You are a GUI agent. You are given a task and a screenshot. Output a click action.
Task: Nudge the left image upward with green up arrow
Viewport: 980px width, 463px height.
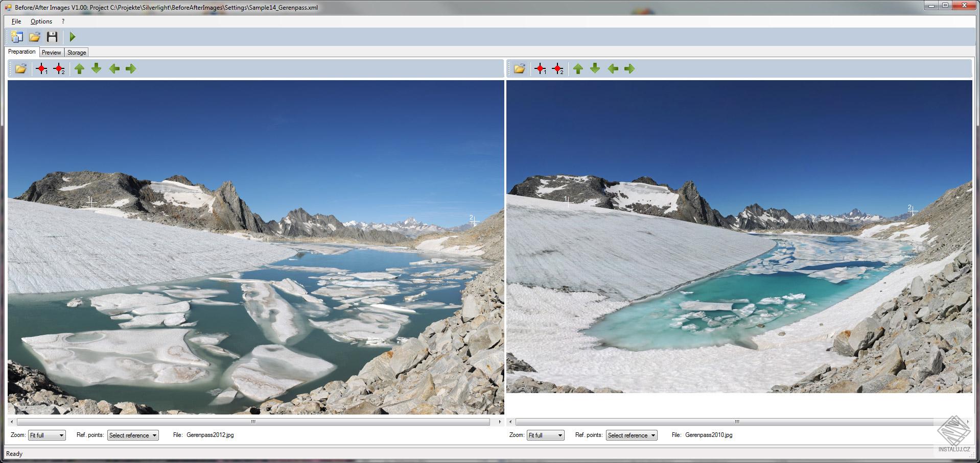click(x=79, y=68)
